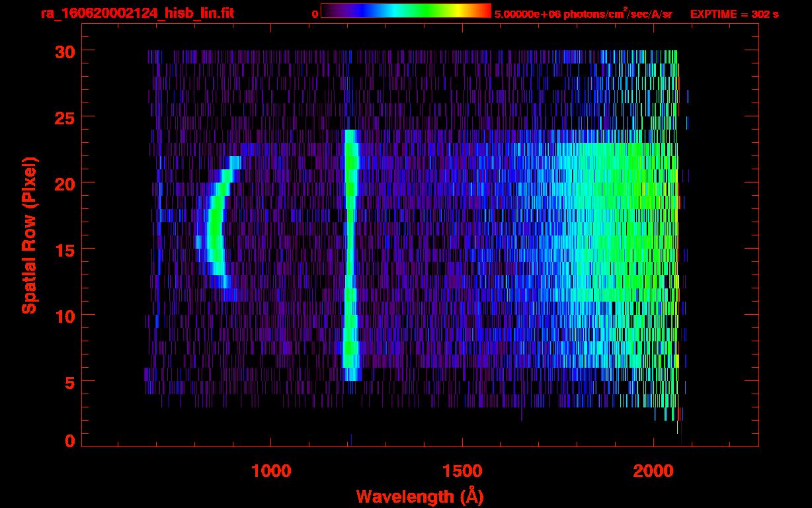The image size is (812, 508).
Task: Click the colorbar minimum label 0
Action: [x=315, y=14]
